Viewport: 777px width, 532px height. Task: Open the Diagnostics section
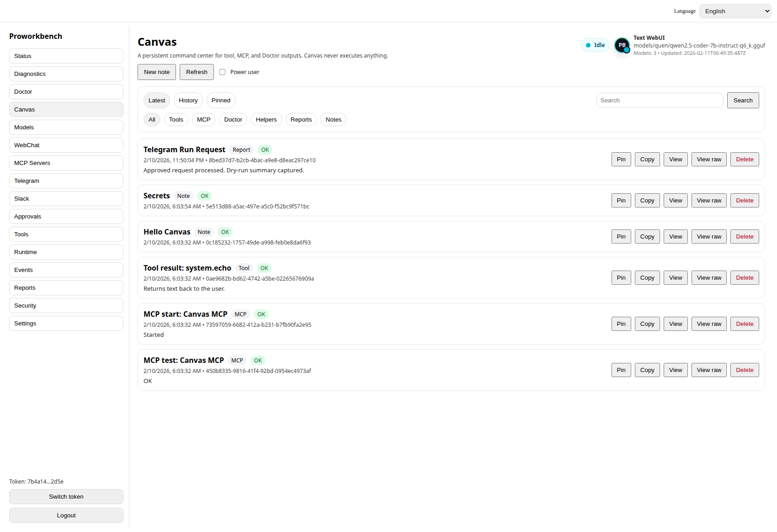[x=66, y=74]
